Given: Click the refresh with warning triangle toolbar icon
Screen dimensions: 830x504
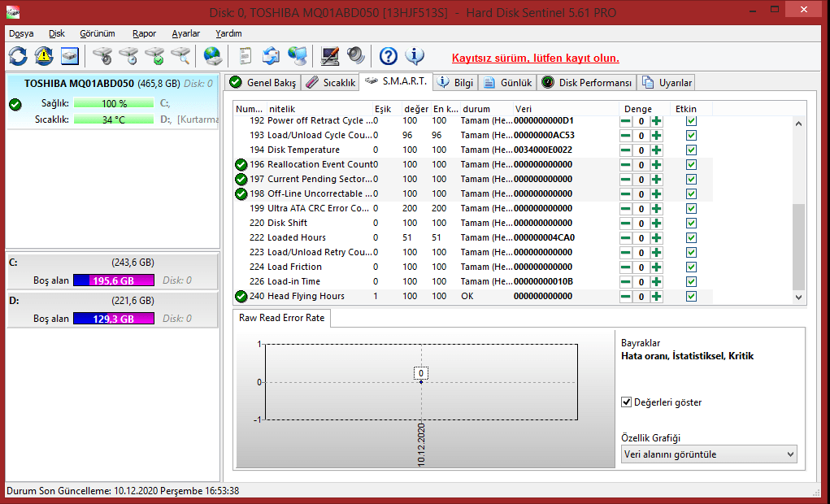Looking at the screenshot, I should click(44, 55).
